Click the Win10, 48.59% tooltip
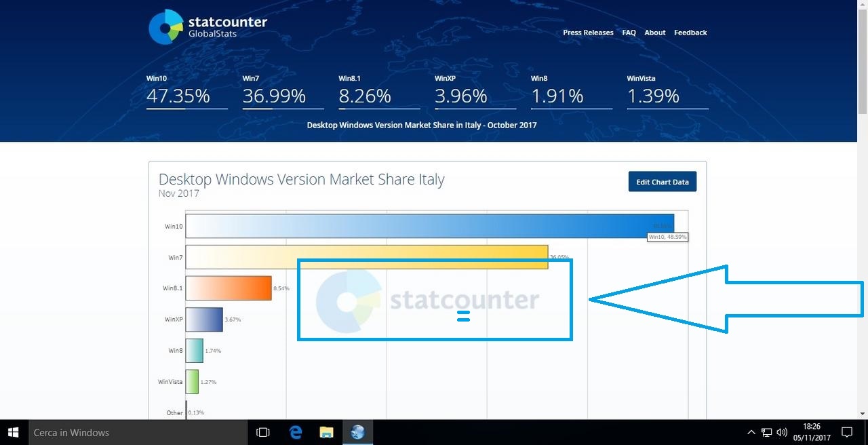Viewport: 868px width, 445px height. click(668, 237)
